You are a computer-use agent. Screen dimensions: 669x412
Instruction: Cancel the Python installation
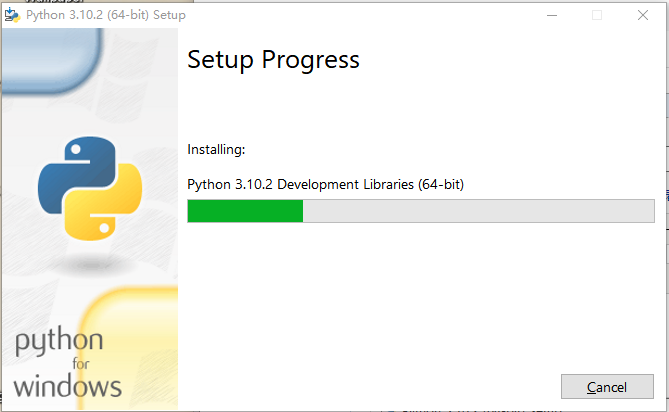click(607, 387)
